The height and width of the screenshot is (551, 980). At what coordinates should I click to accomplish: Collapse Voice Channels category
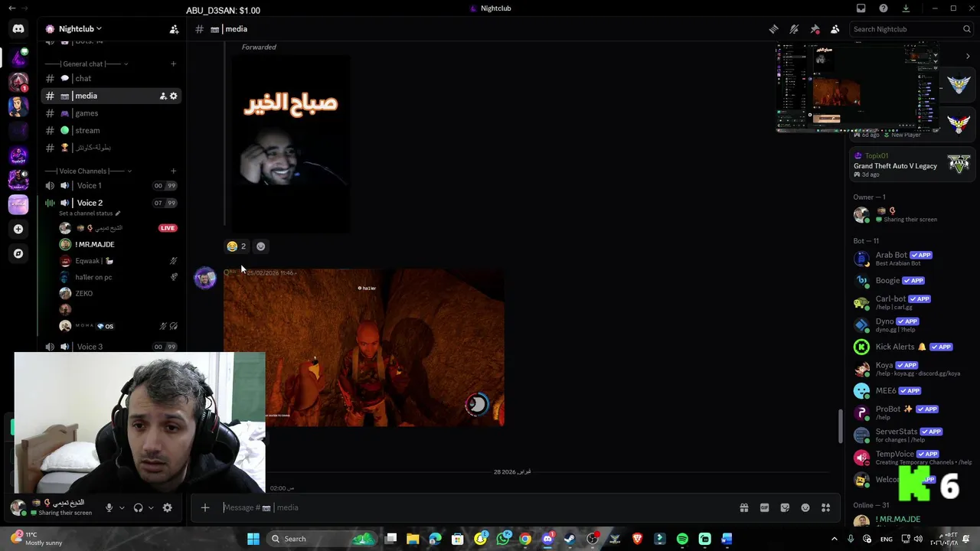pos(88,171)
